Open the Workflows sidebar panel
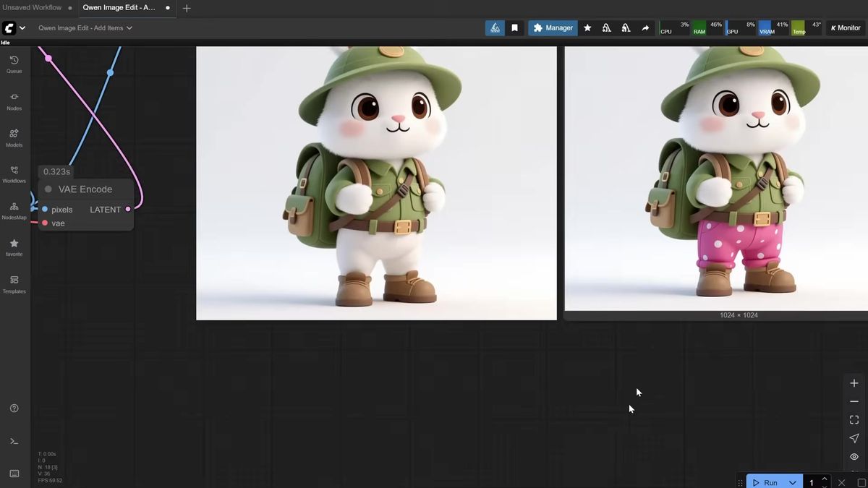The image size is (868, 488). (14, 174)
